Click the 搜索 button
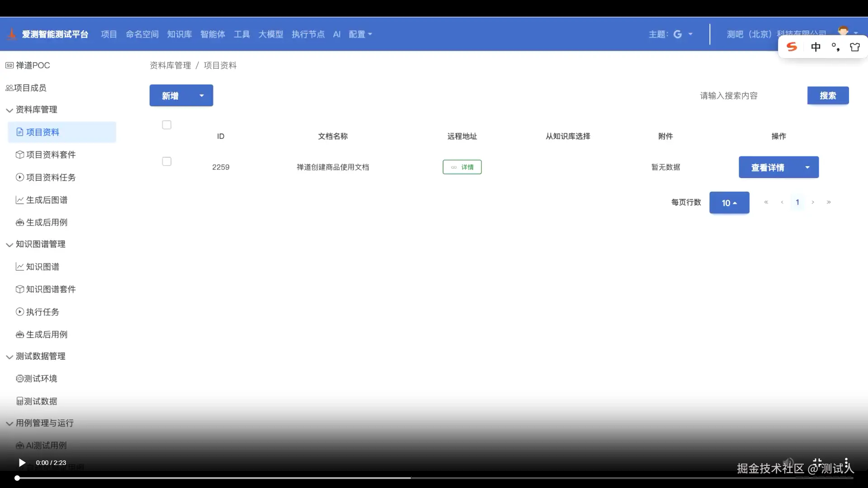Viewport: 868px width, 488px height. 828,96
